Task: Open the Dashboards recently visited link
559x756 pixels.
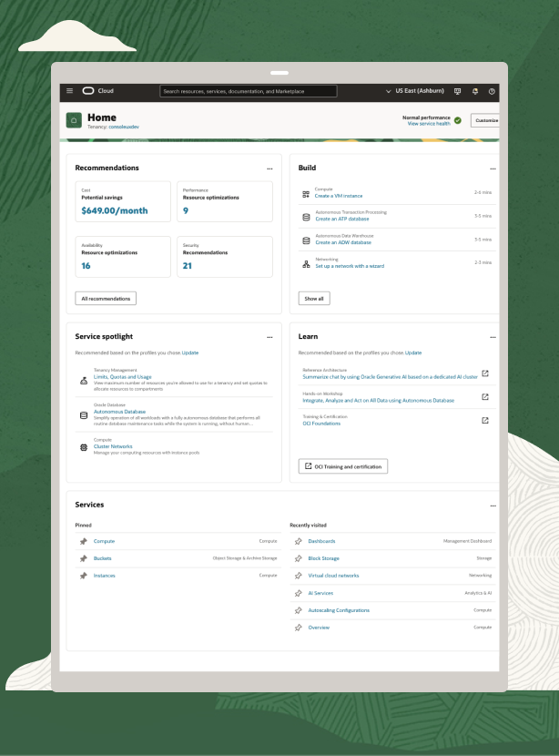Action: click(321, 541)
